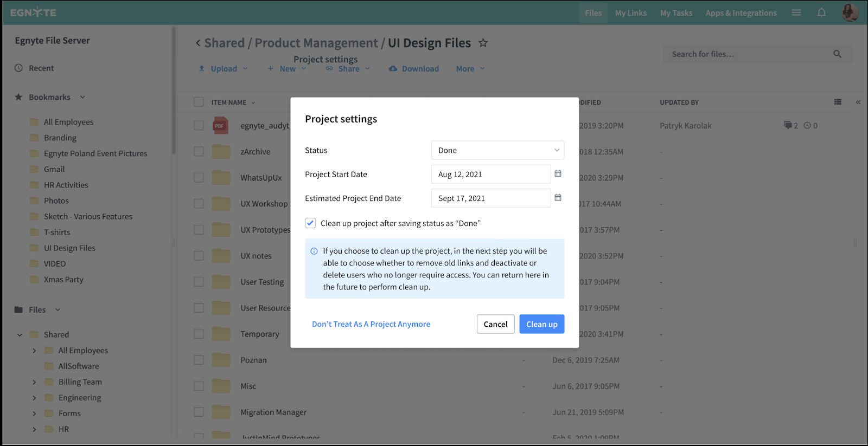This screenshot has width=868, height=446.
Task: Click the search magnifier icon
Action: pyautogui.click(x=837, y=54)
